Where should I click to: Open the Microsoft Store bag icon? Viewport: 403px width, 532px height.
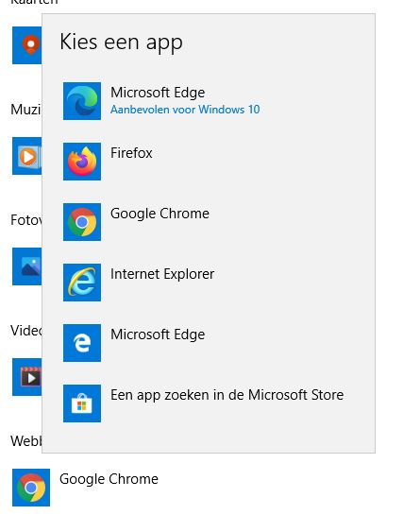82,403
